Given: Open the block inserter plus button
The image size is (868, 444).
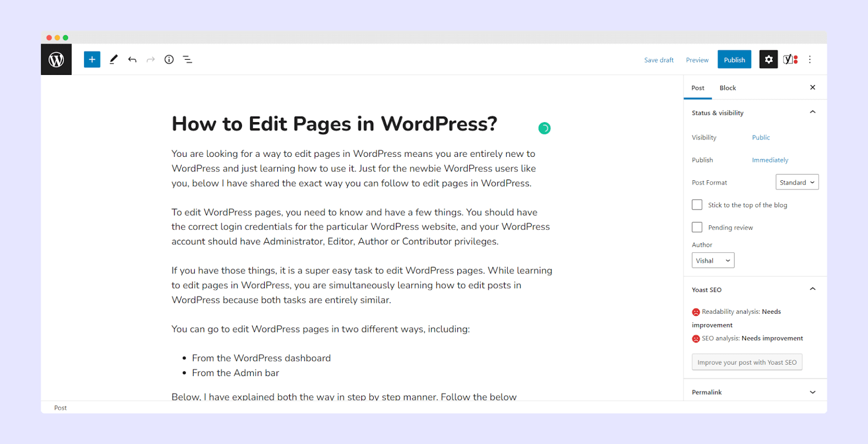Looking at the screenshot, I should tap(92, 59).
